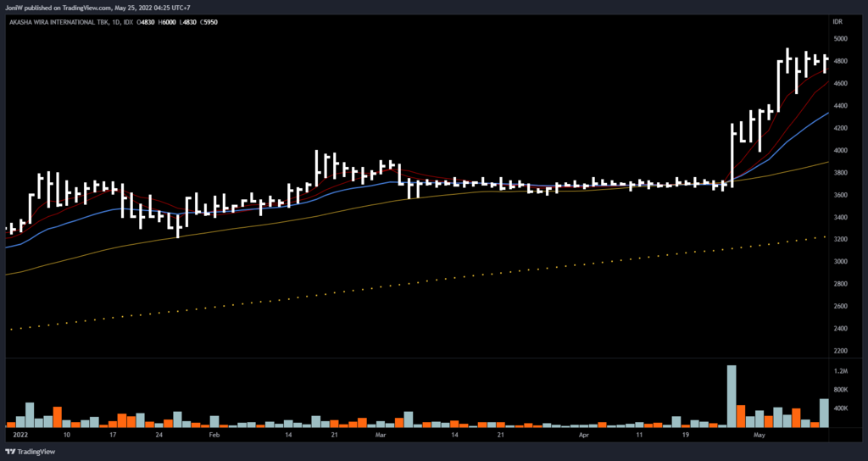Click the 400K volume axis label

coord(840,408)
